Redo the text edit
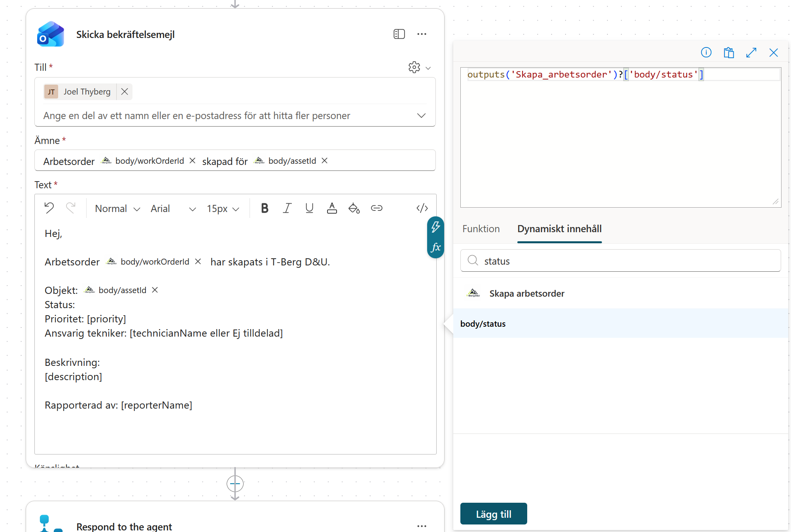This screenshot has width=791, height=532. (x=71, y=208)
